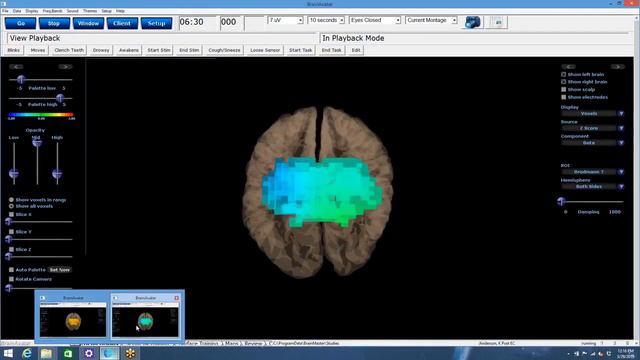Enable the Slice Z checkbox
Viewport: 640px width, 360px height.
(x=11, y=249)
